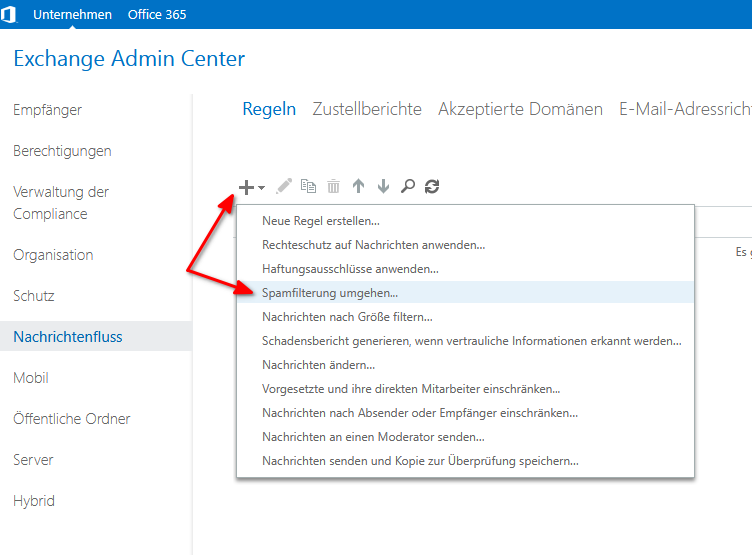This screenshot has width=752, height=555.
Task: Move rule down with down arrow
Action: pos(383,187)
